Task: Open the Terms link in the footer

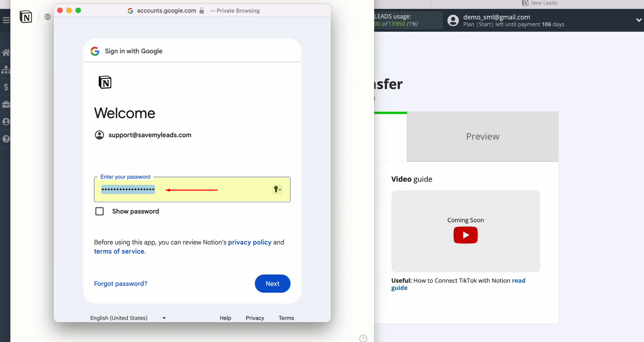Action: pyautogui.click(x=286, y=318)
